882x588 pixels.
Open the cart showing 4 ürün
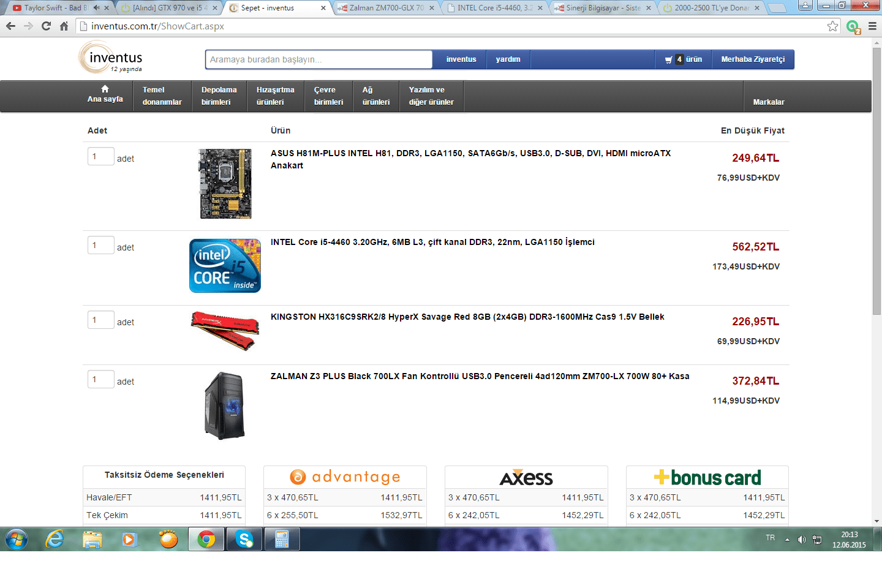pos(683,59)
